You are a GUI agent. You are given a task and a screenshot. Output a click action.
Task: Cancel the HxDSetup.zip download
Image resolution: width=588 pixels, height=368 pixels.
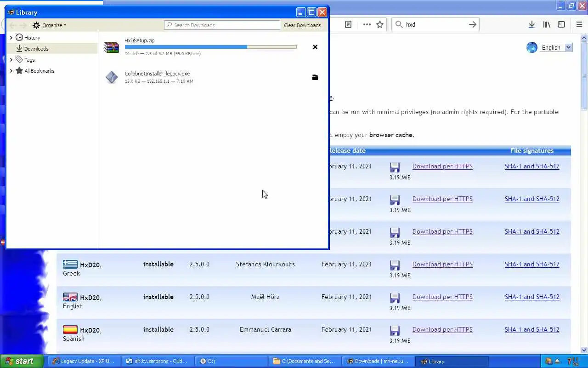point(315,47)
